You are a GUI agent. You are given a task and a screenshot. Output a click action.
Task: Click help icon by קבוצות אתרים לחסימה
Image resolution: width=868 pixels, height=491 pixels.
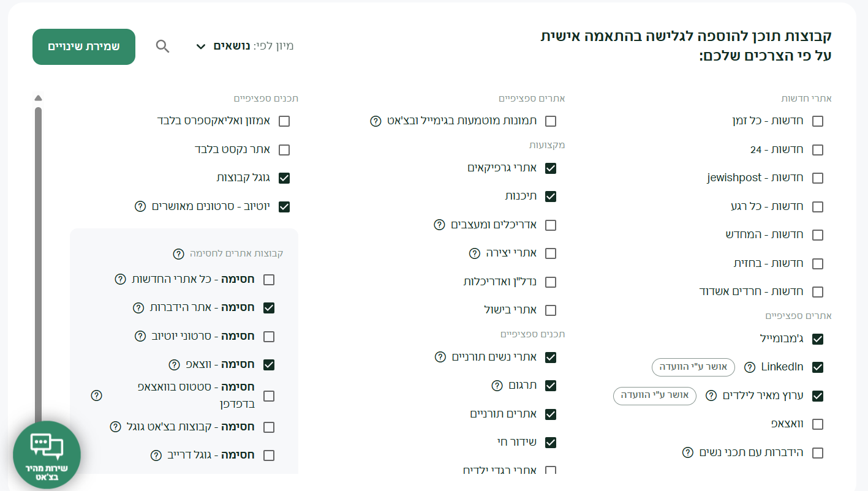(x=178, y=253)
